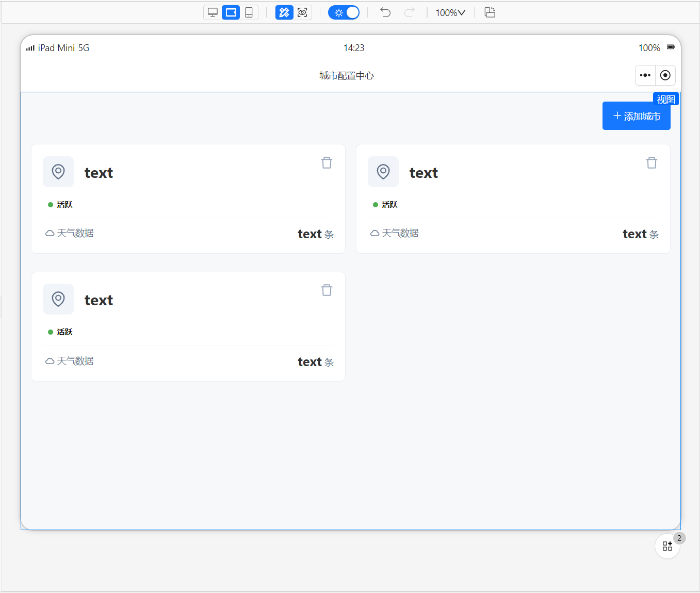Expand the 100% zoom dropdown
700x593 pixels.
point(450,12)
